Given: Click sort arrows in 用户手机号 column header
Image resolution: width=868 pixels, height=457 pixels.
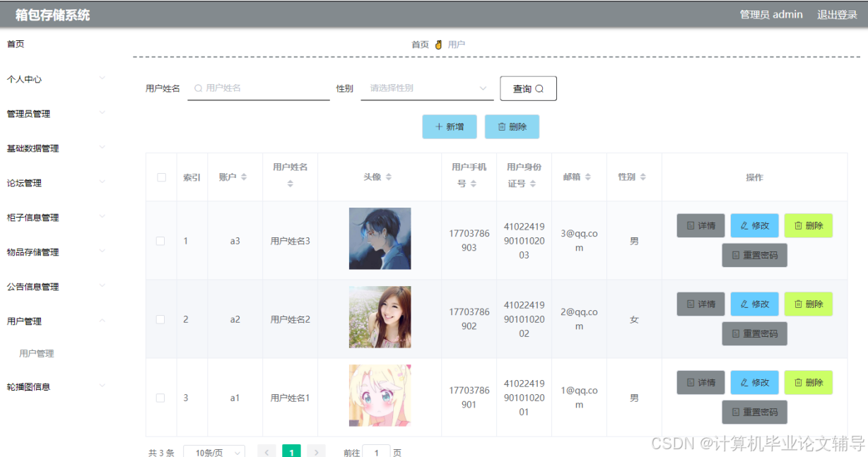Looking at the screenshot, I should tap(473, 184).
